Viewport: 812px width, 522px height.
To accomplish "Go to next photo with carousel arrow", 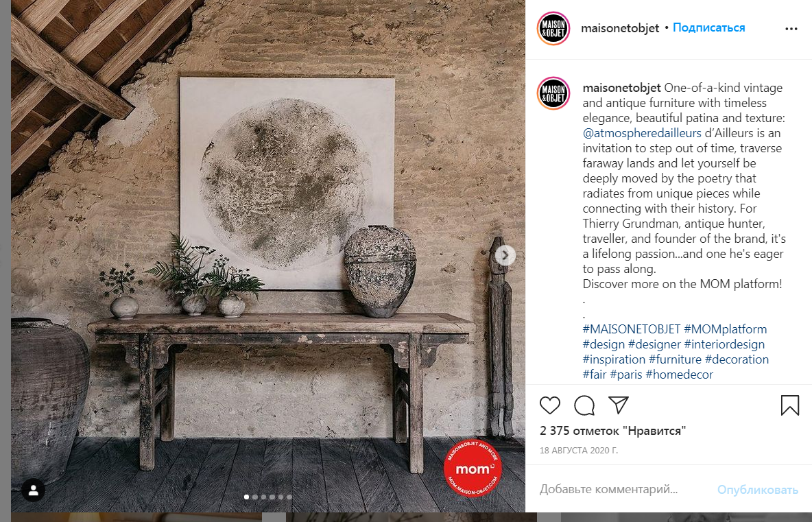I will [505, 255].
